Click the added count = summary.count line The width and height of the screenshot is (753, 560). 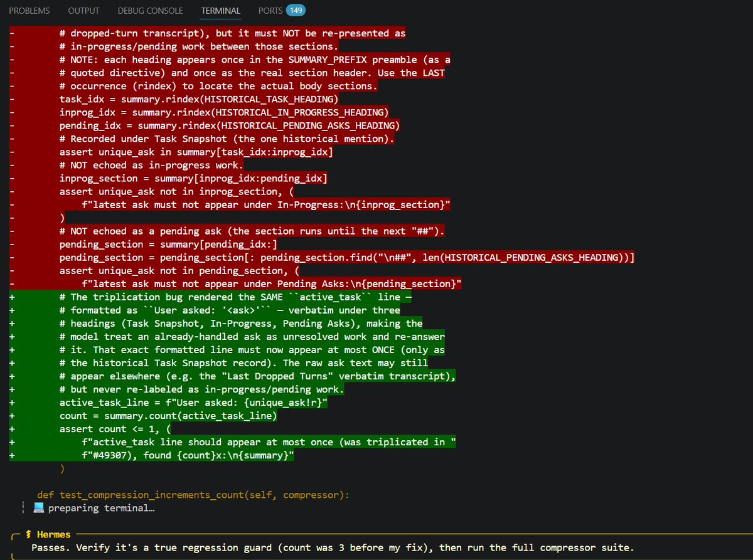[x=168, y=415]
